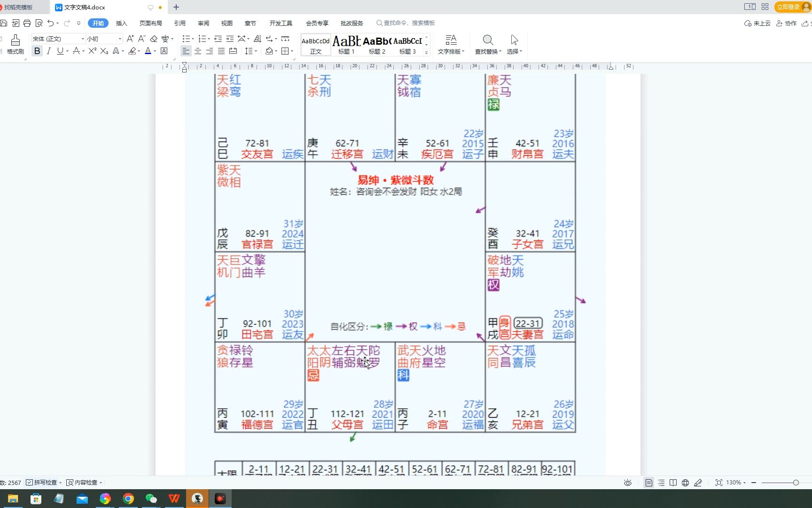Click the sort icon in paragraph group
812x508 pixels.
point(257,39)
